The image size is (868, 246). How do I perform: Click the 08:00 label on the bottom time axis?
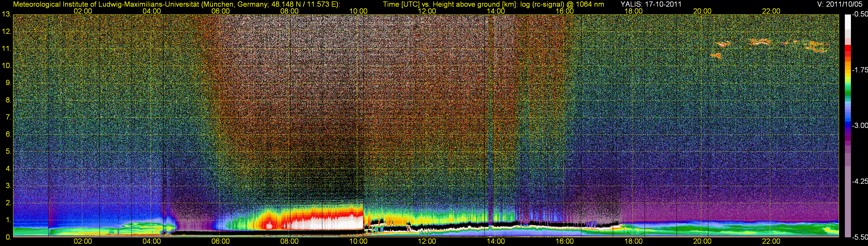click(289, 241)
